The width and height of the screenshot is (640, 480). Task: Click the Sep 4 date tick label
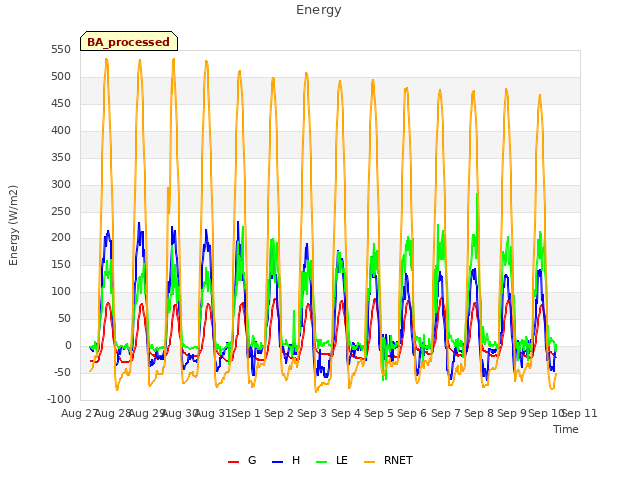[x=346, y=413]
